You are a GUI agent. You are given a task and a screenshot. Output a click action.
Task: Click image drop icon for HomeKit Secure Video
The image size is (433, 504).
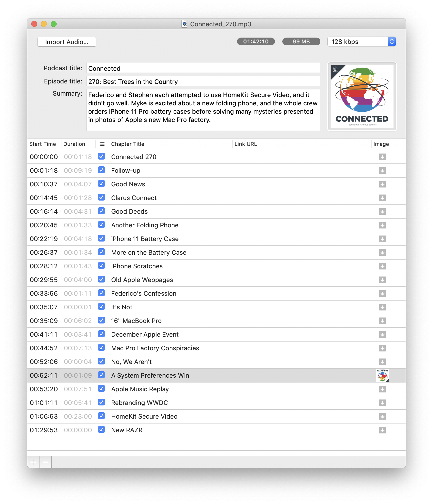point(382,416)
